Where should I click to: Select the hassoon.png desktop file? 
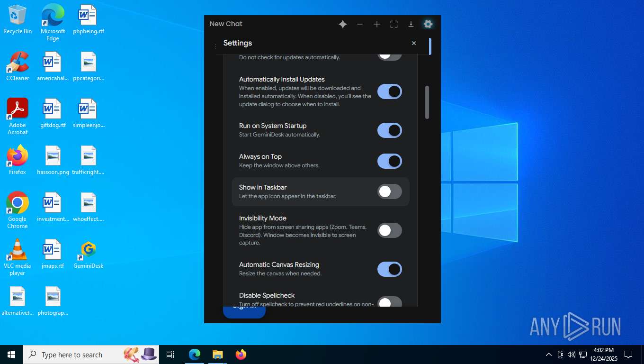click(53, 160)
